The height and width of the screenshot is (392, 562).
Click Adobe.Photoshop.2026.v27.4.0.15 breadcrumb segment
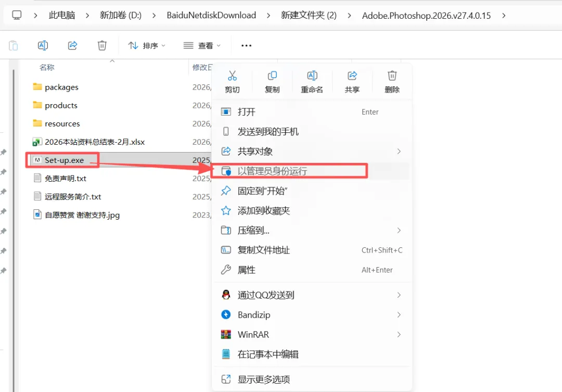[426, 16]
